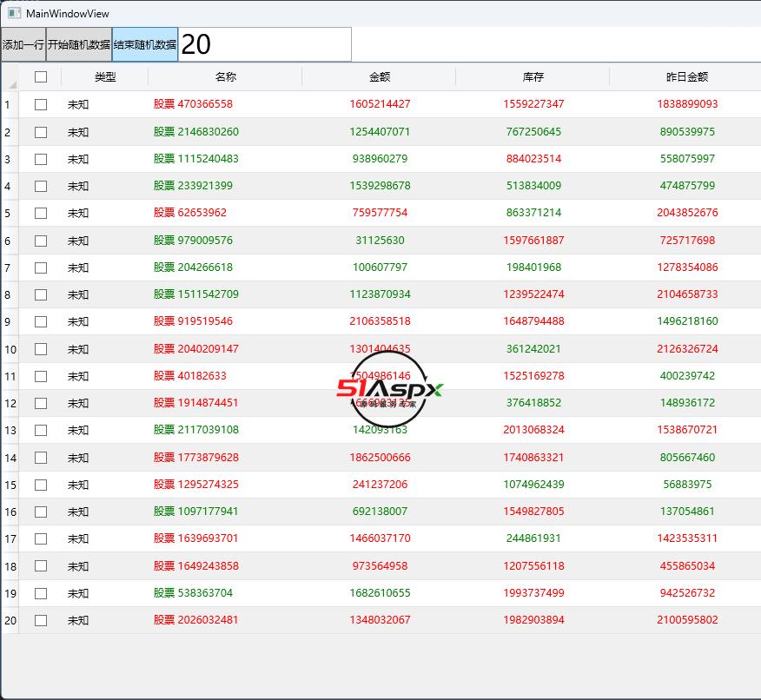Click the text field showing 20

tap(265, 44)
